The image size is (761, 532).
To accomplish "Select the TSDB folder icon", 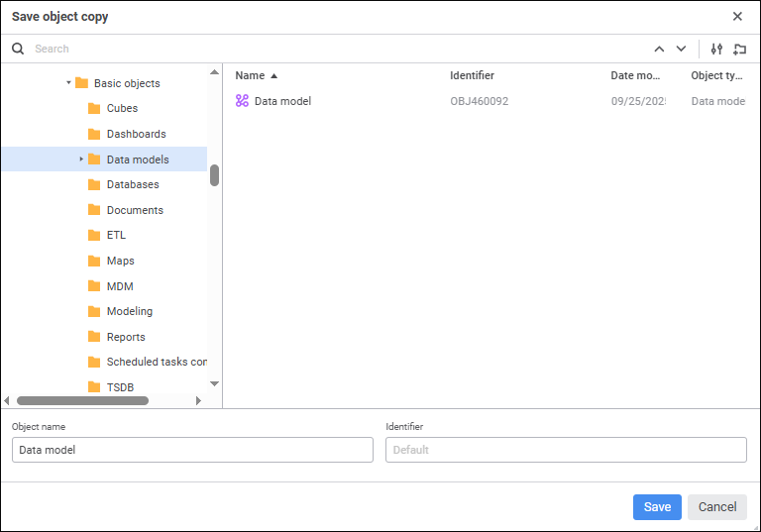I will (x=94, y=387).
